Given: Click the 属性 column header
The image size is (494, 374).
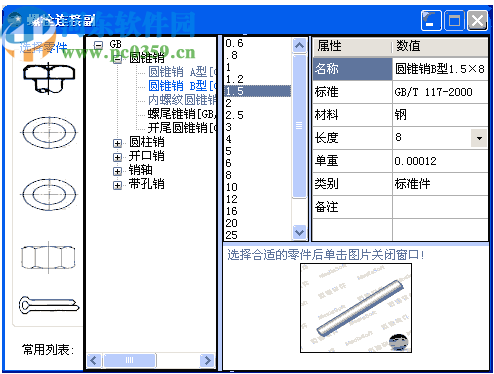Looking at the screenshot, I should (x=352, y=46).
